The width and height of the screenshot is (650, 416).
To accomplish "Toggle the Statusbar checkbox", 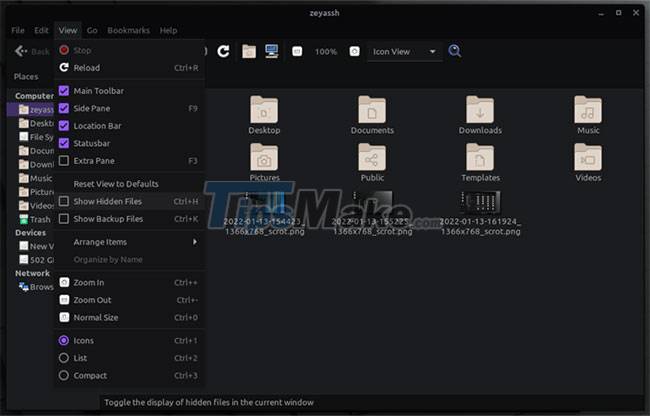I will click(x=64, y=143).
